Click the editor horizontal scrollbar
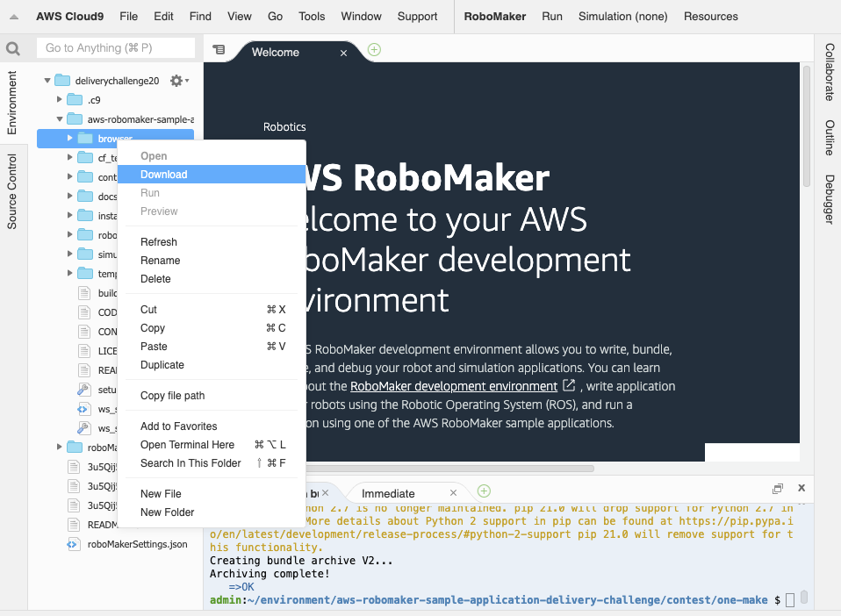Viewport: 841px width, 616px height. pos(449,469)
